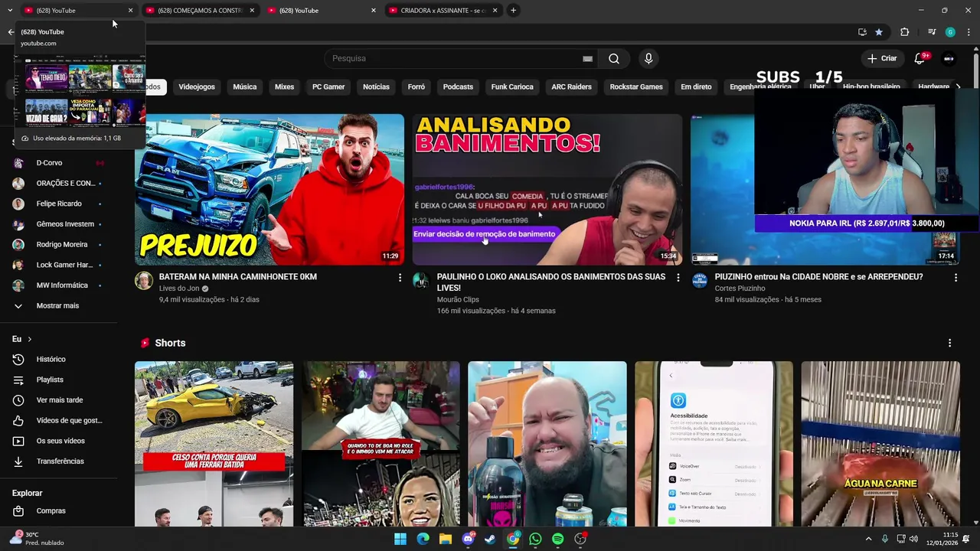Open the Lives do Jon channel avatar
980x551 pixels.
(144, 281)
